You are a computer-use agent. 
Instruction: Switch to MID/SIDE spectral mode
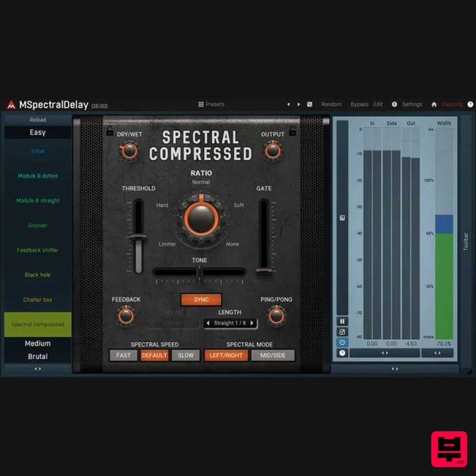273,355
